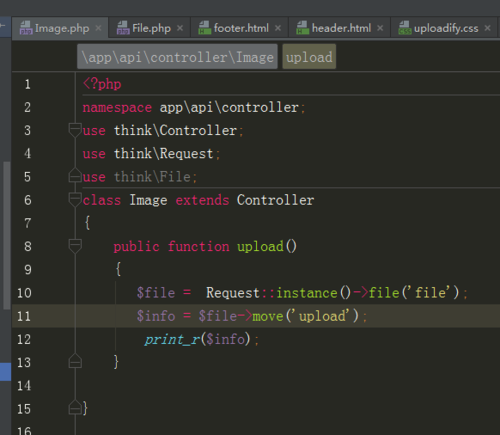The width and height of the screenshot is (500, 435).
Task: Click the upload function name on line 8
Action: pyautogui.click(x=260, y=247)
